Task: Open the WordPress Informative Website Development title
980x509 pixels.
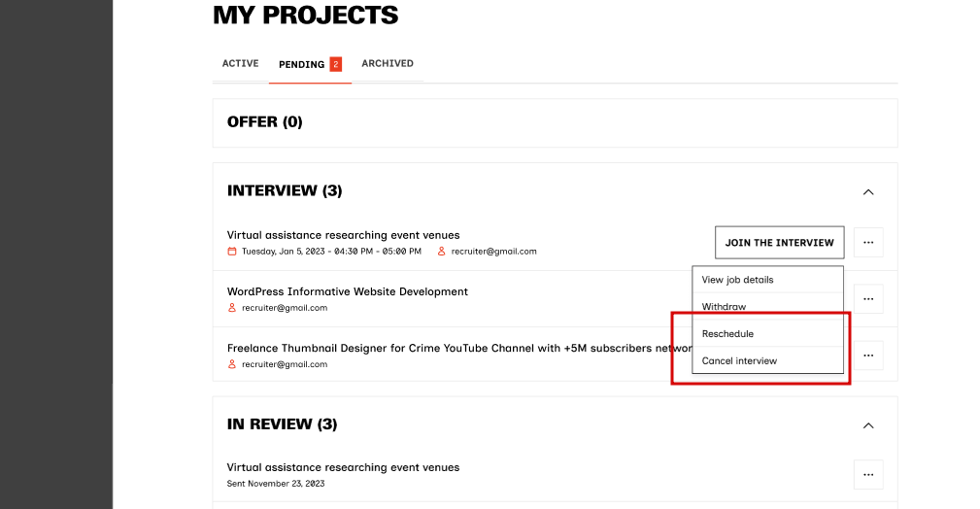Action: click(348, 291)
